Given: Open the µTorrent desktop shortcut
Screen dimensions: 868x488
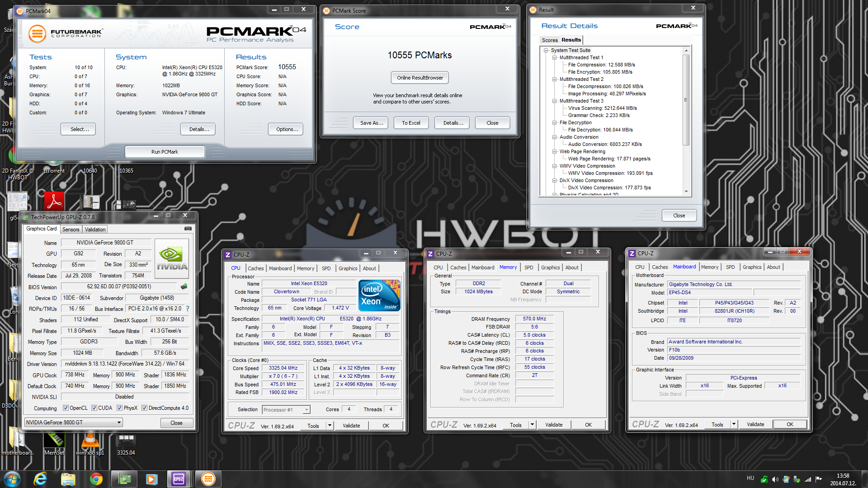Looking at the screenshot, I should (x=54, y=171).
